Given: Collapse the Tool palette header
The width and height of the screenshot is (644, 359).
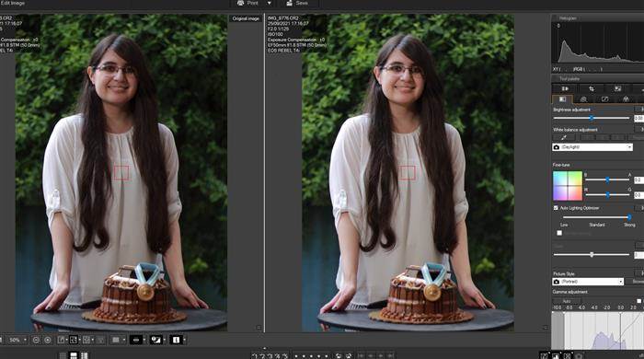Looking at the screenshot, I should 598,78.
